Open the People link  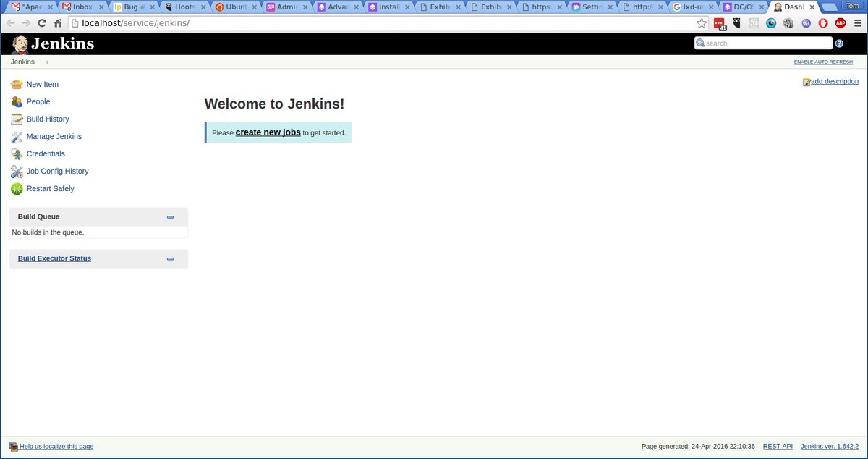38,102
